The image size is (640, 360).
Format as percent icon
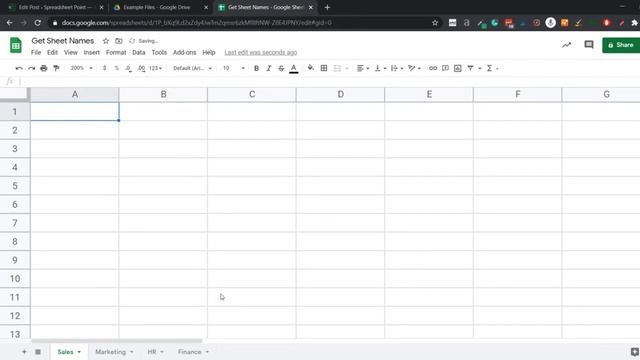coord(117,68)
